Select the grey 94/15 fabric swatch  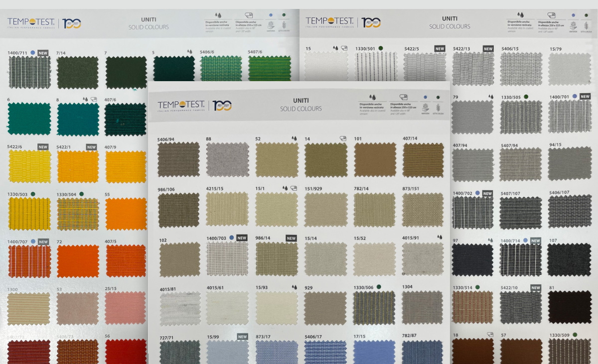coord(569,164)
